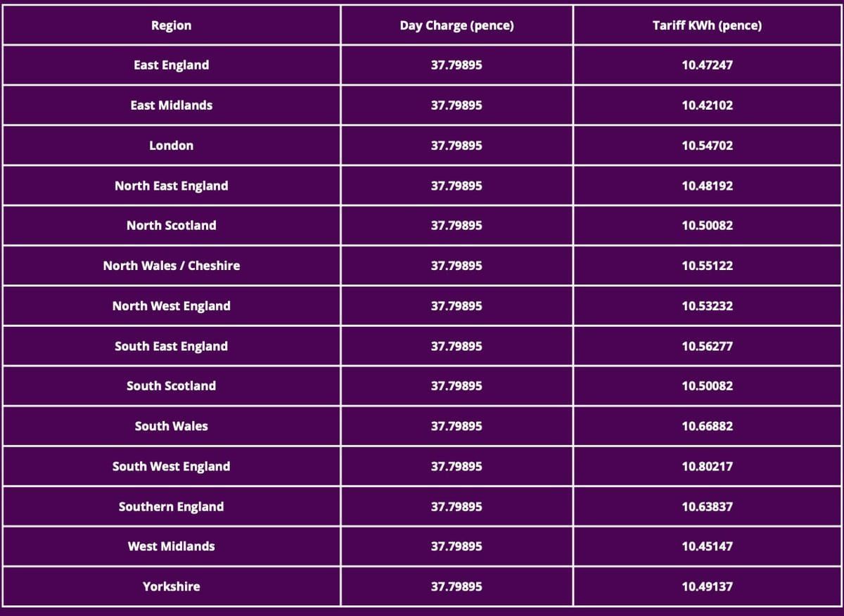Click the tariff value 10.80217
Viewport: 844px width, 616px height.
coord(707,466)
